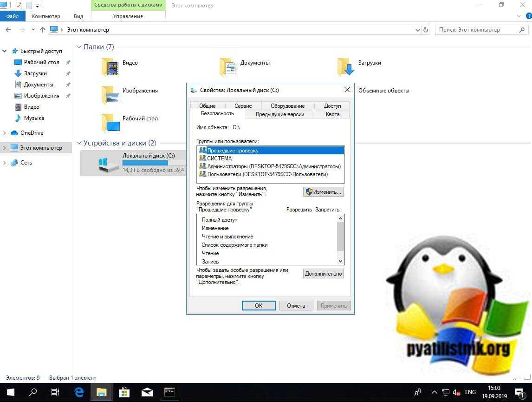The image size is (532, 402).
Task: Switch to the Общие tab
Action: point(208,106)
